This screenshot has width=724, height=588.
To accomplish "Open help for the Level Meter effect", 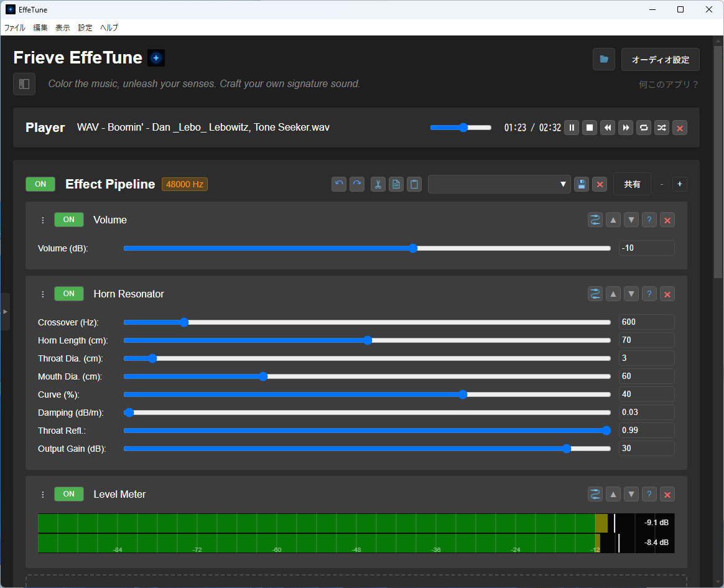I will [649, 493].
